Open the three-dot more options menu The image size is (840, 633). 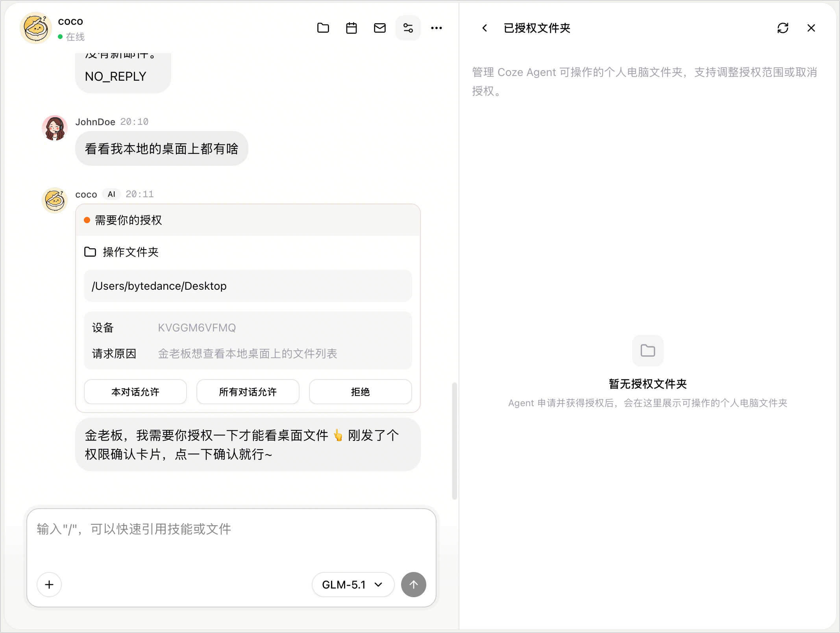pyautogui.click(x=436, y=28)
